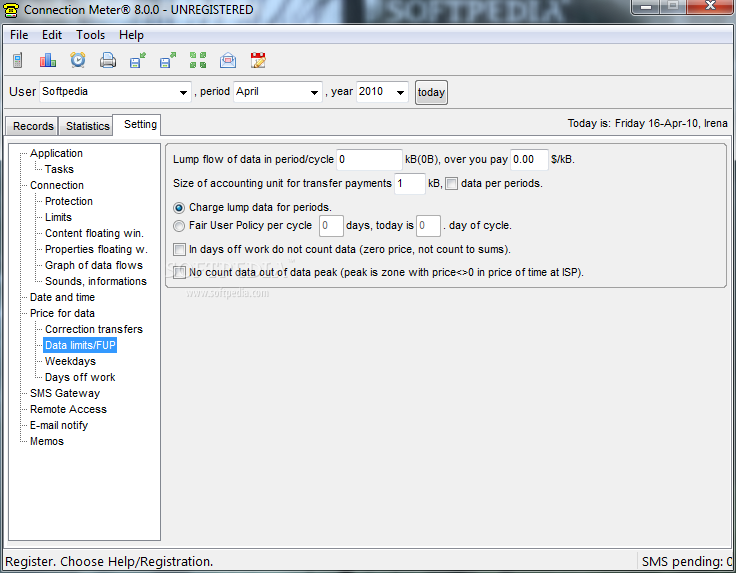
Task: Click the mobile phone toolbar icon
Action: [x=17, y=60]
